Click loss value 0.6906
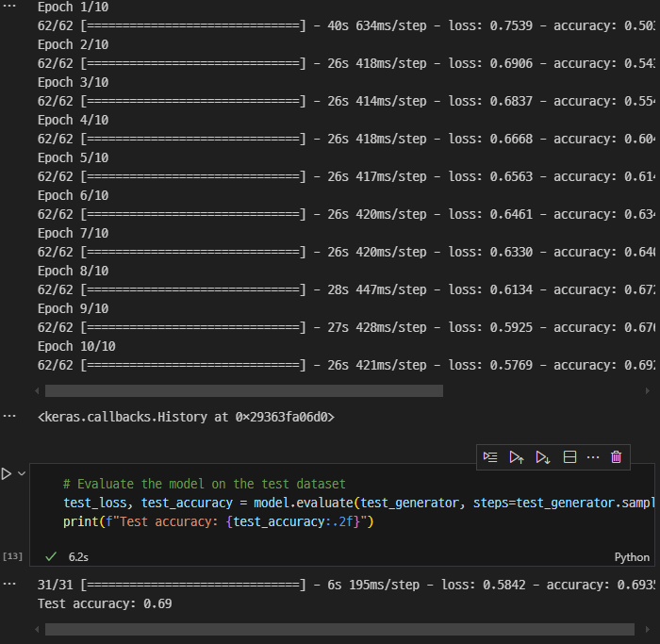660x644 pixels. click(511, 63)
